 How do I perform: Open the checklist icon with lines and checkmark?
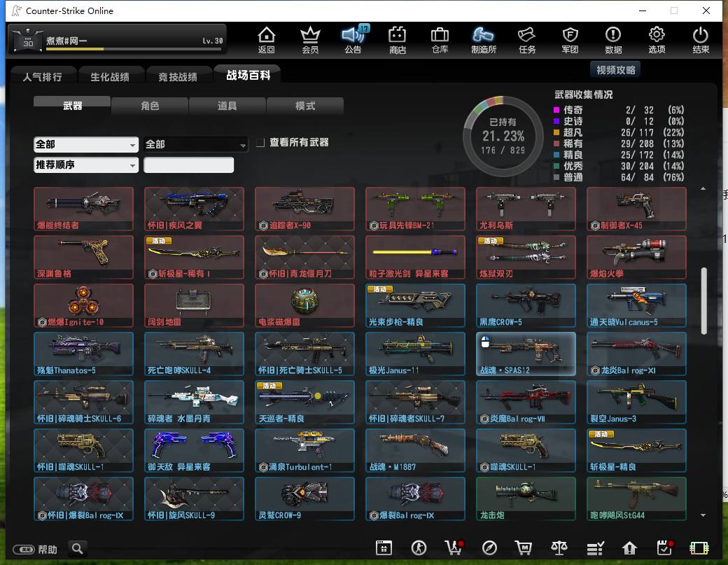595,548
